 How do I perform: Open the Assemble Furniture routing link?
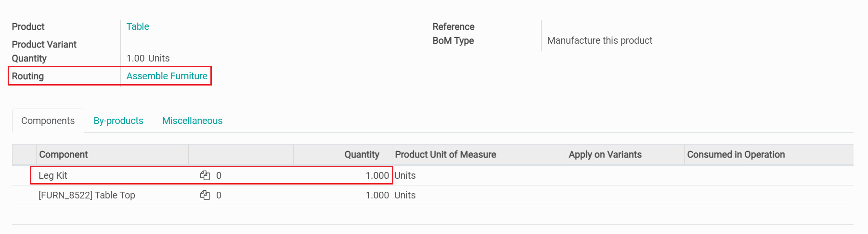tap(167, 76)
